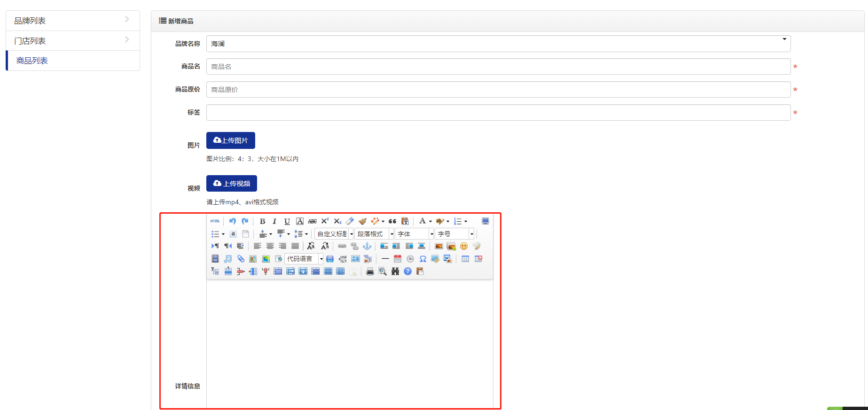Clear the document with the blank page icon
Image resolution: width=868 pixels, height=410 pixels.
click(x=245, y=234)
